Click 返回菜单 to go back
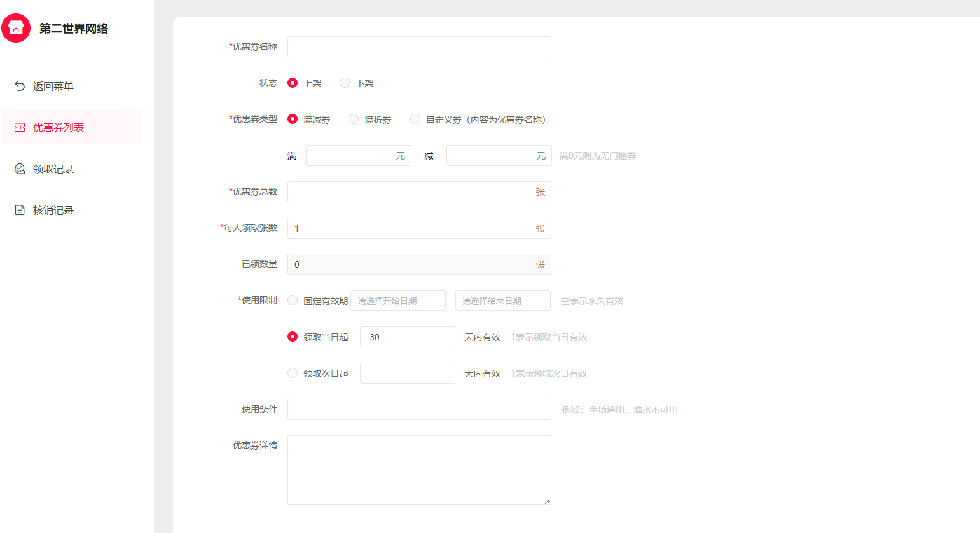This screenshot has height=533, width=980. point(53,86)
